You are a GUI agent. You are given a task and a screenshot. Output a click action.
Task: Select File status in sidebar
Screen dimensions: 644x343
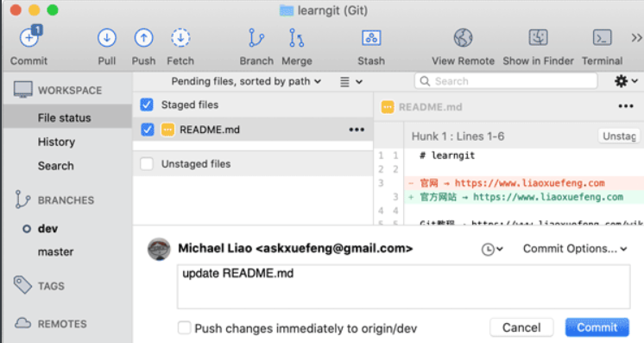click(x=67, y=118)
